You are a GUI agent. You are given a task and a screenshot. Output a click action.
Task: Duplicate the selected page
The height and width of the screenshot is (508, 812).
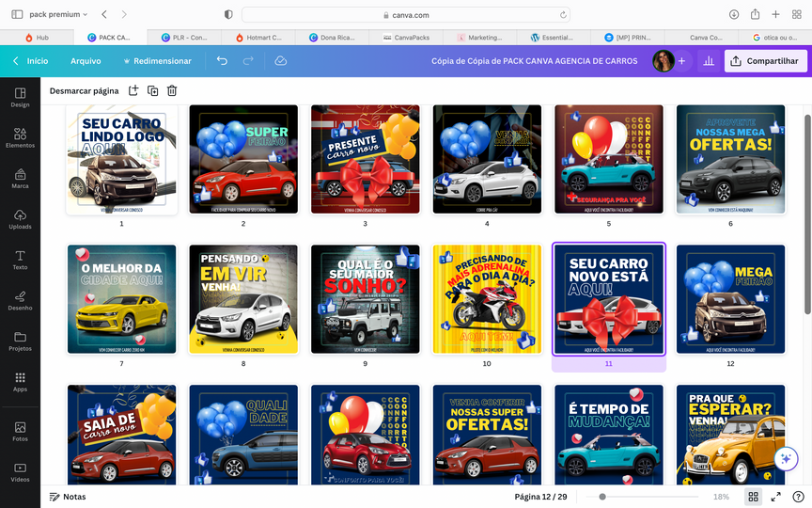[x=152, y=90]
